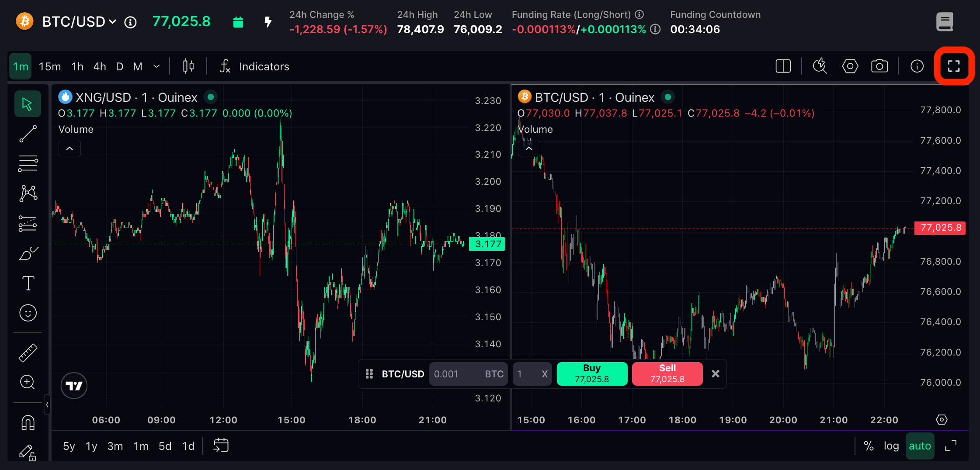Open the BTC/USD pair selector dropdown
Viewport: 980px width, 470px height.
[79, 21]
